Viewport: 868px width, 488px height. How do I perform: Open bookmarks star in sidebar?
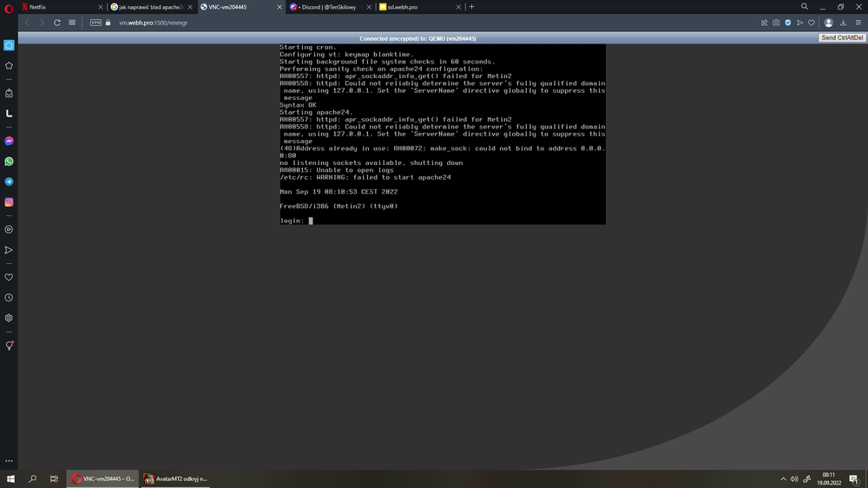coord(9,66)
